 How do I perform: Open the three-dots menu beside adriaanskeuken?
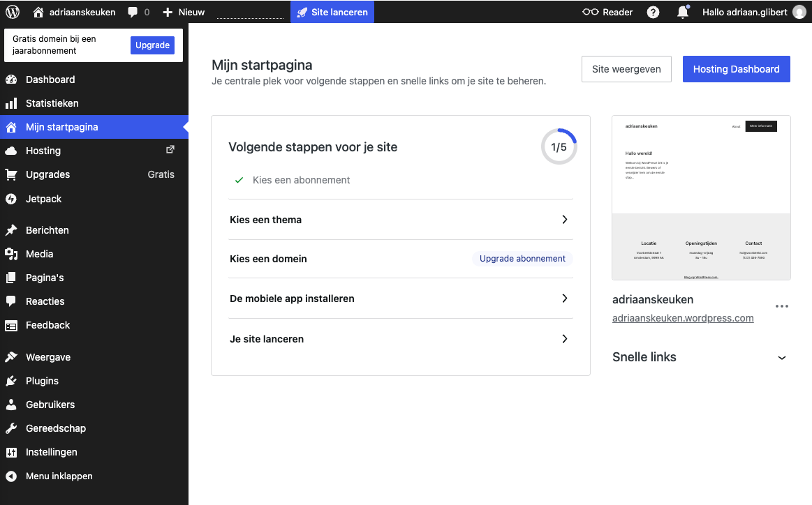pyautogui.click(x=781, y=306)
